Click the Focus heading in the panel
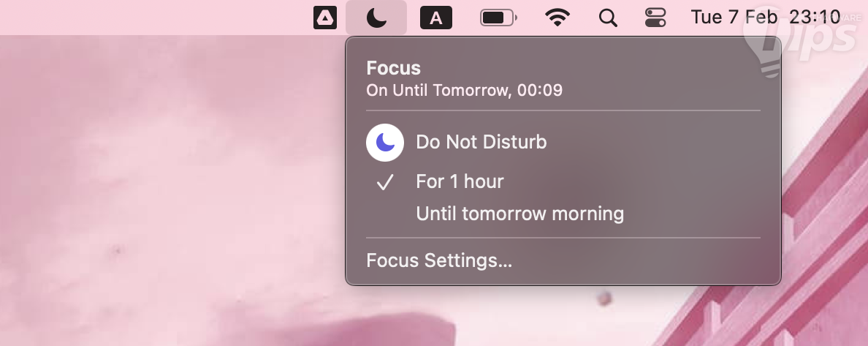Screen dimensions: 868x346 click(393, 69)
